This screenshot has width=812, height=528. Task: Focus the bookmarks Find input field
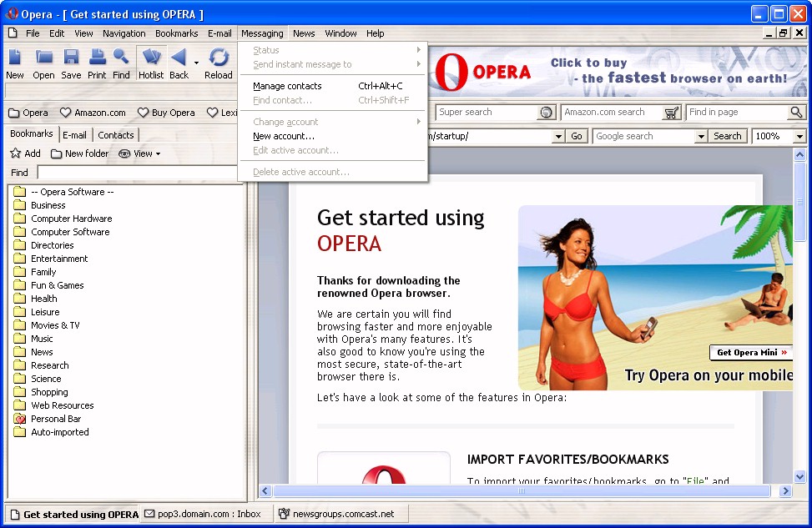pos(138,173)
